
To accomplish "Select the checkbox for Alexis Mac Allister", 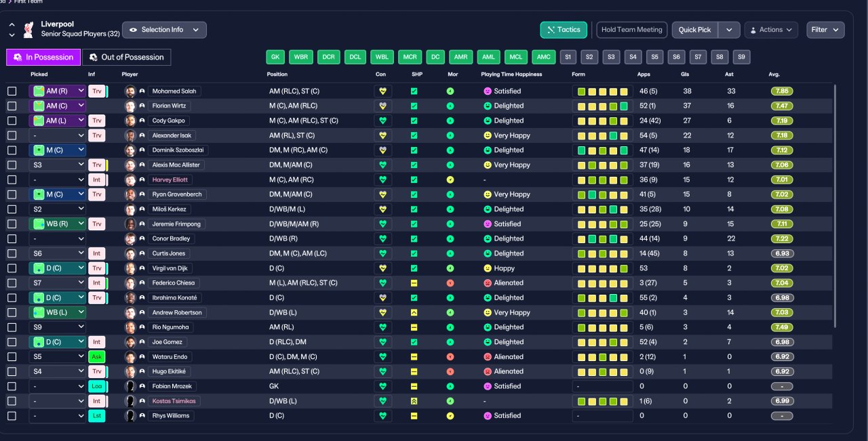I will pos(12,165).
